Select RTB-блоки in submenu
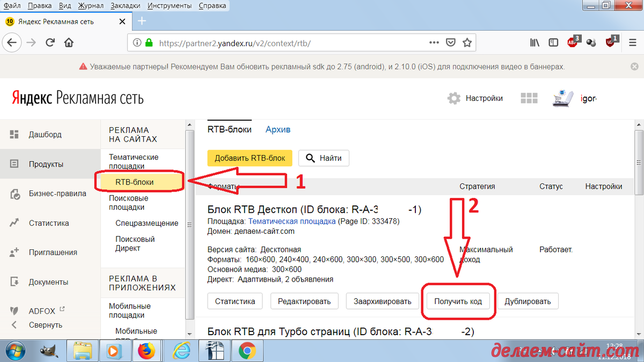This screenshot has width=644, height=362. point(135,182)
